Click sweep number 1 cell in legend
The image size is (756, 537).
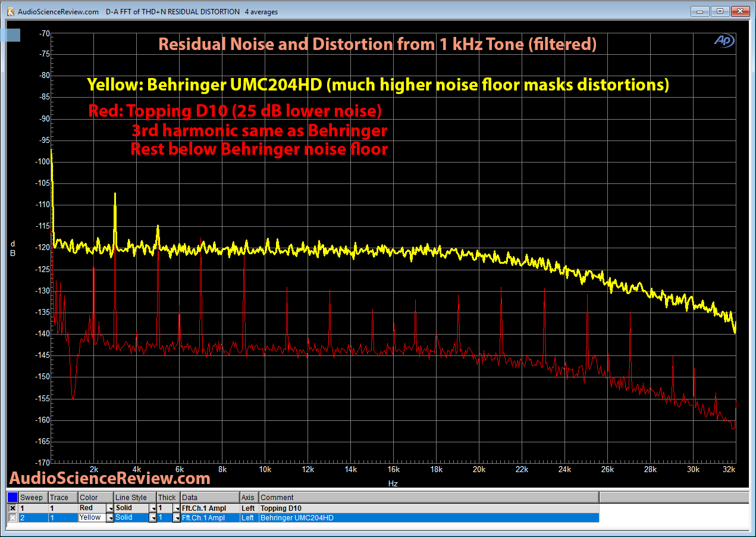pyautogui.click(x=33, y=508)
